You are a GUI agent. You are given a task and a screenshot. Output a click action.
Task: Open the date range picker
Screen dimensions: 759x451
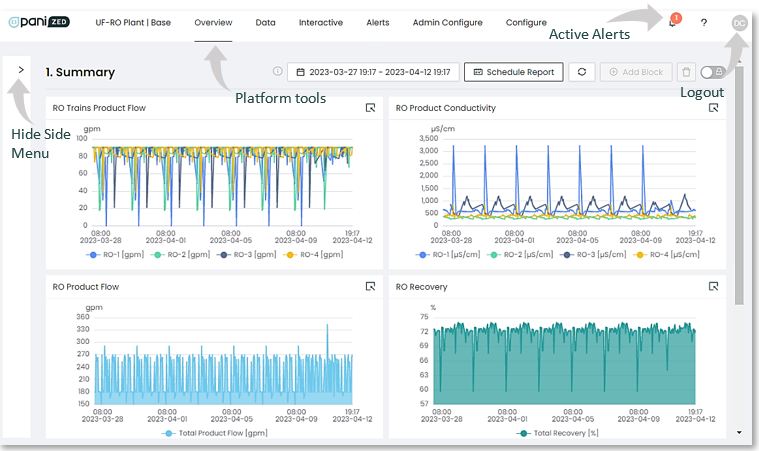point(372,72)
